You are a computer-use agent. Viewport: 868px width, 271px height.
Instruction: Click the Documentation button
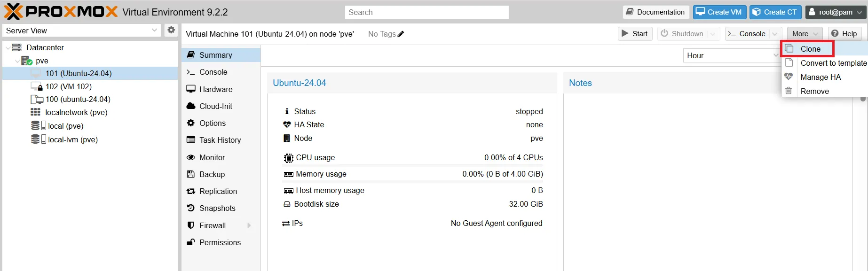pyautogui.click(x=656, y=12)
